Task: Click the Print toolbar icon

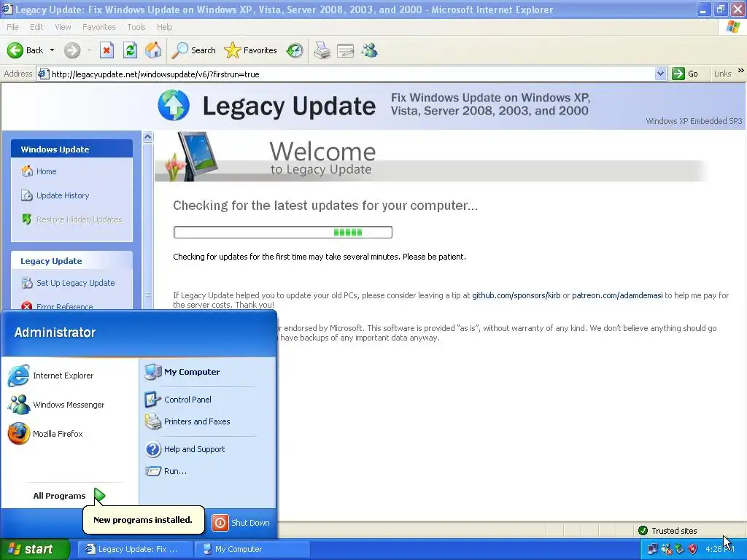Action: point(322,50)
